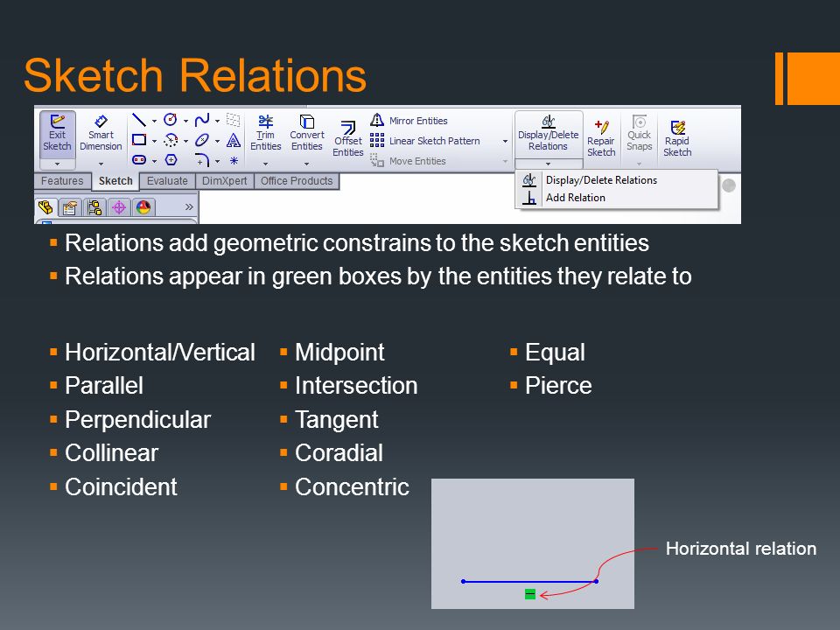Open the Rectangle tool dropdown arrow
Image resolution: width=840 pixels, height=630 pixels.
pos(154,142)
